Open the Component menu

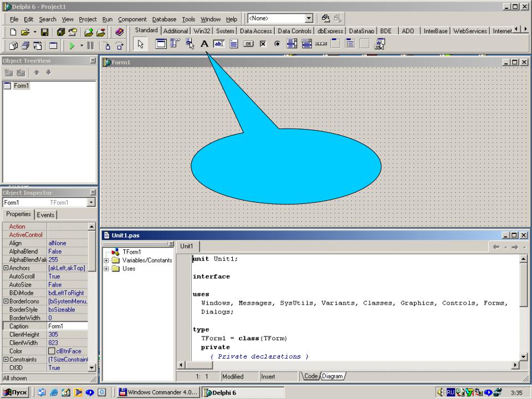[x=132, y=19]
